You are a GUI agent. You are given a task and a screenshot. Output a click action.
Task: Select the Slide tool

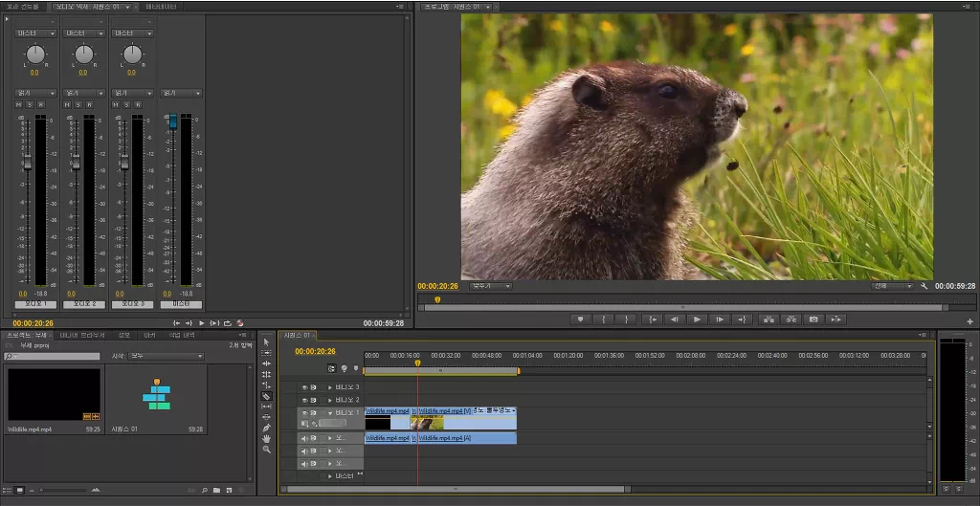267,417
